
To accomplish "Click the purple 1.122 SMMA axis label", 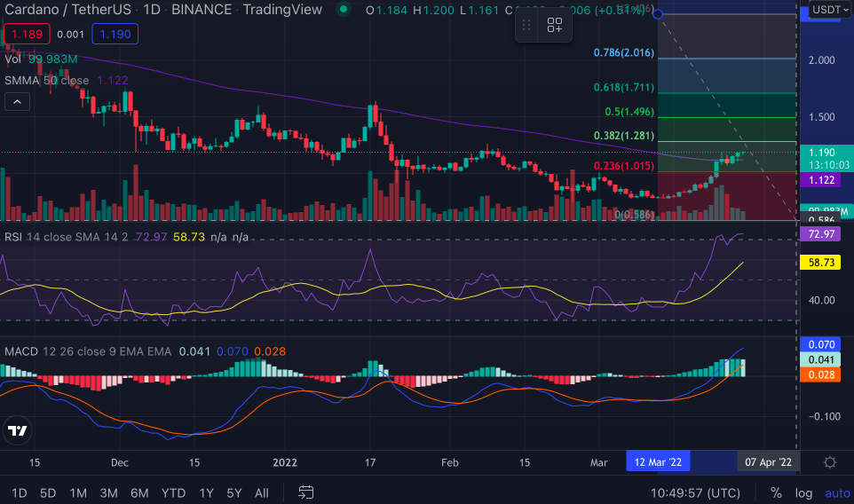I will pos(821,179).
